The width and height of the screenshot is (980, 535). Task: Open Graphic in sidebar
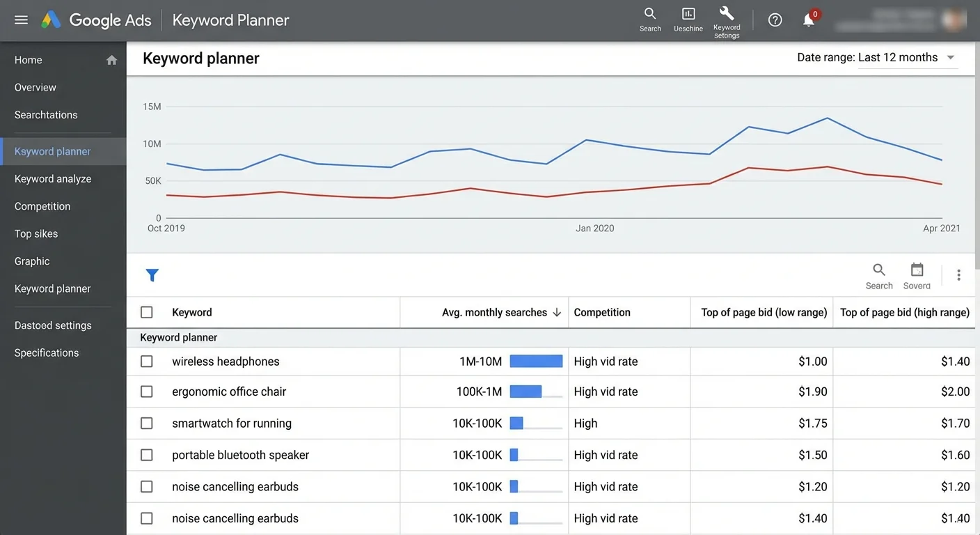32,261
